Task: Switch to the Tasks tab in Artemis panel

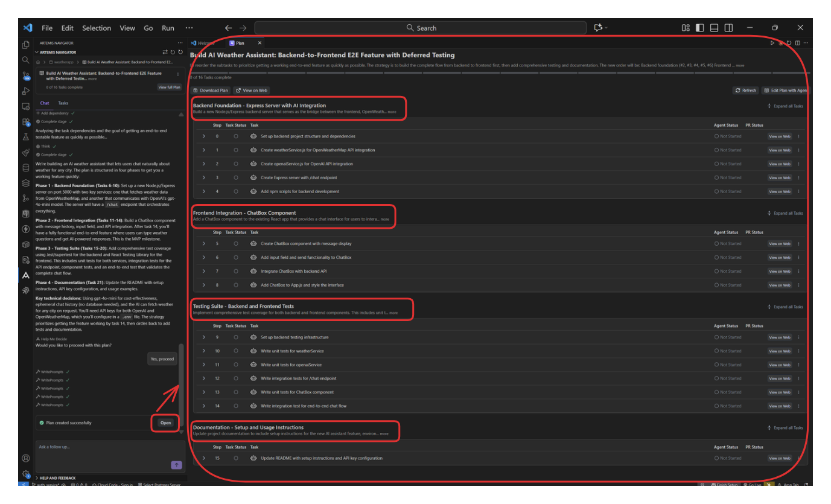Action: [x=63, y=103]
